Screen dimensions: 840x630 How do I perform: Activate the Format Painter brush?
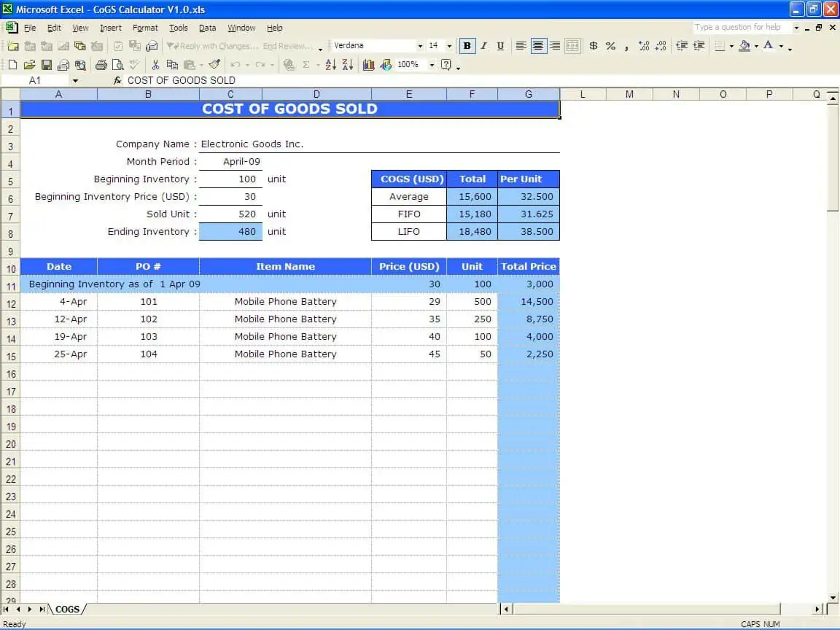pyautogui.click(x=214, y=65)
